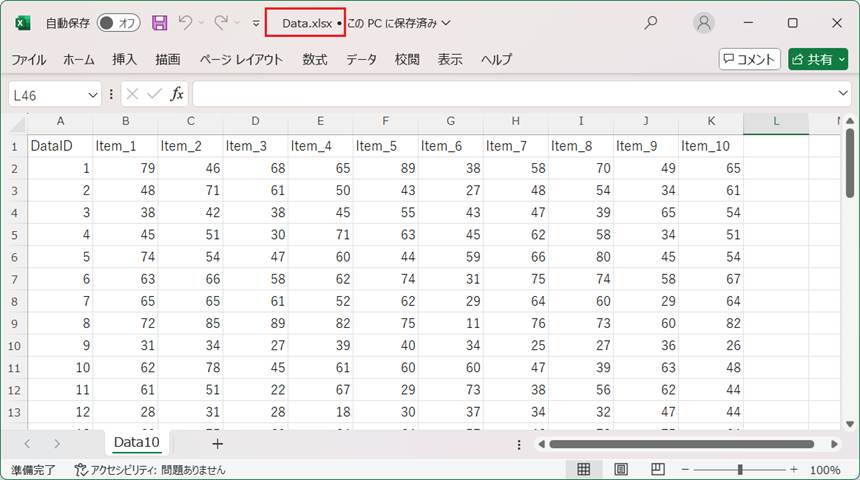Switch to Page Layout view icon
The image size is (860, 480).
click(621, 469)
